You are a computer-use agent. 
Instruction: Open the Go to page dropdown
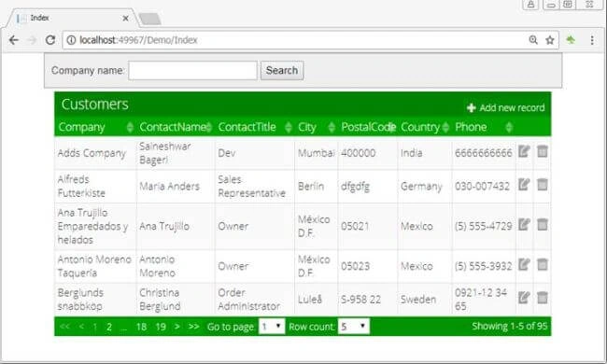click(272, 327)
